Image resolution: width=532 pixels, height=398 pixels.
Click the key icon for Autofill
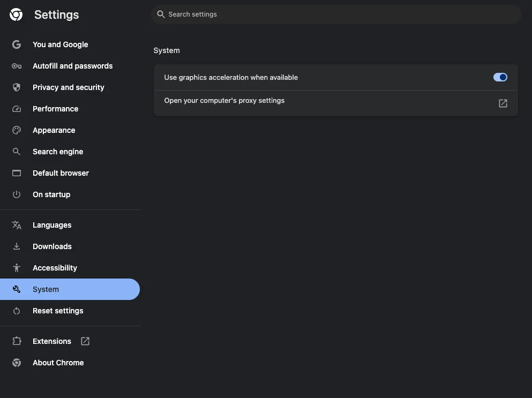pyautogui.click(x=17, y=66)
